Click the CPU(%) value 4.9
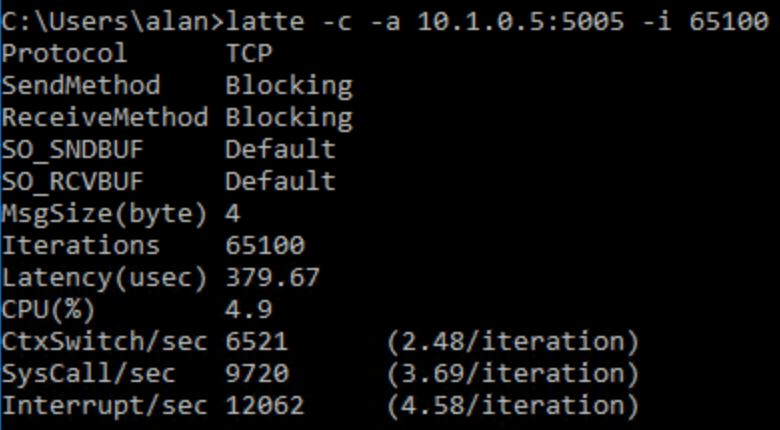 pos(249,309)
